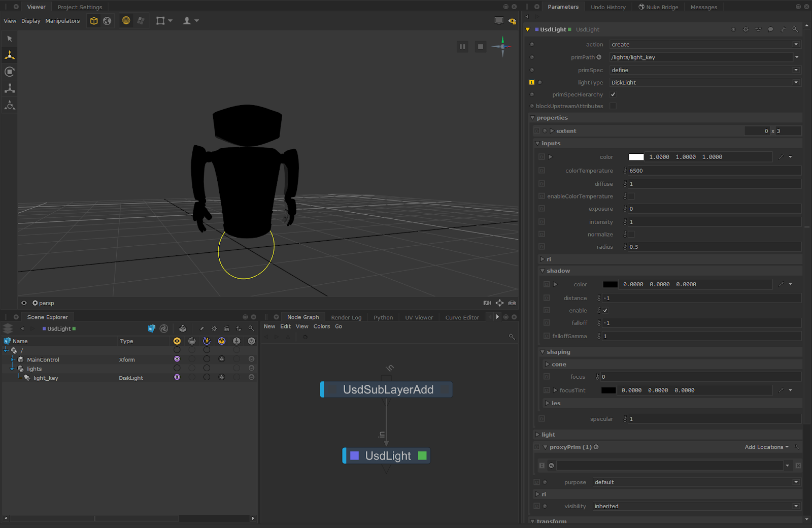This screenshot has width=812, height=528.
Task: Open the Colors menu in Node Graph
Action: coord(321,326)
